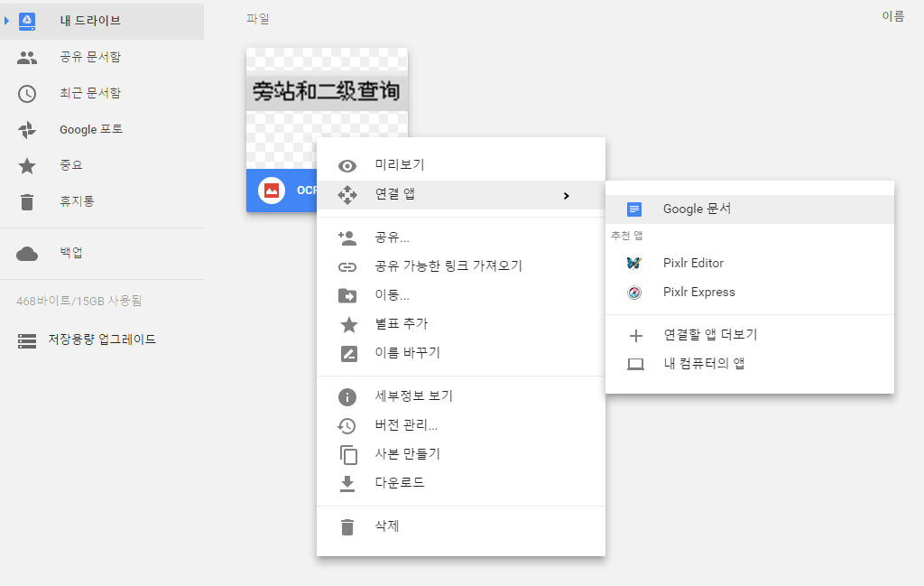
Task: Click the rename pencil icon
Action: (349, 354)
